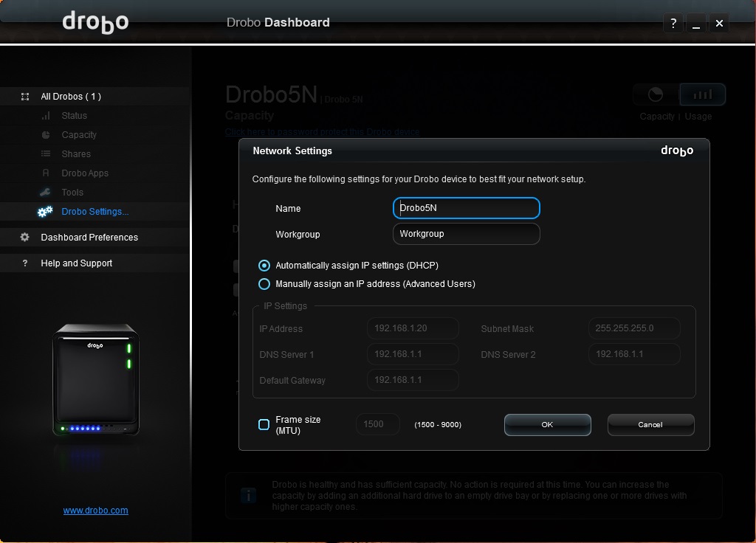Click the Frame size value field 1500
The height and width of the screenshot is (543, 756).
click(378, 424)
